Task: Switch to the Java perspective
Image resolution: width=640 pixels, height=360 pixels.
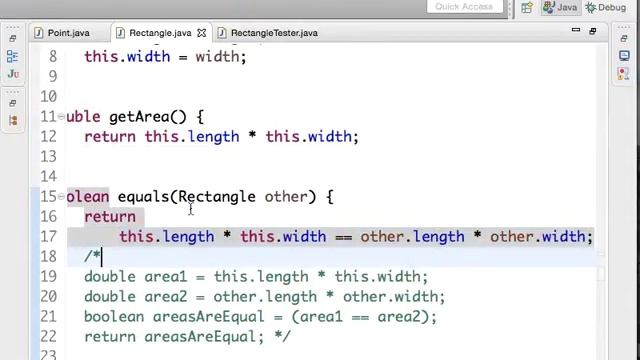Action: (560, 7)
